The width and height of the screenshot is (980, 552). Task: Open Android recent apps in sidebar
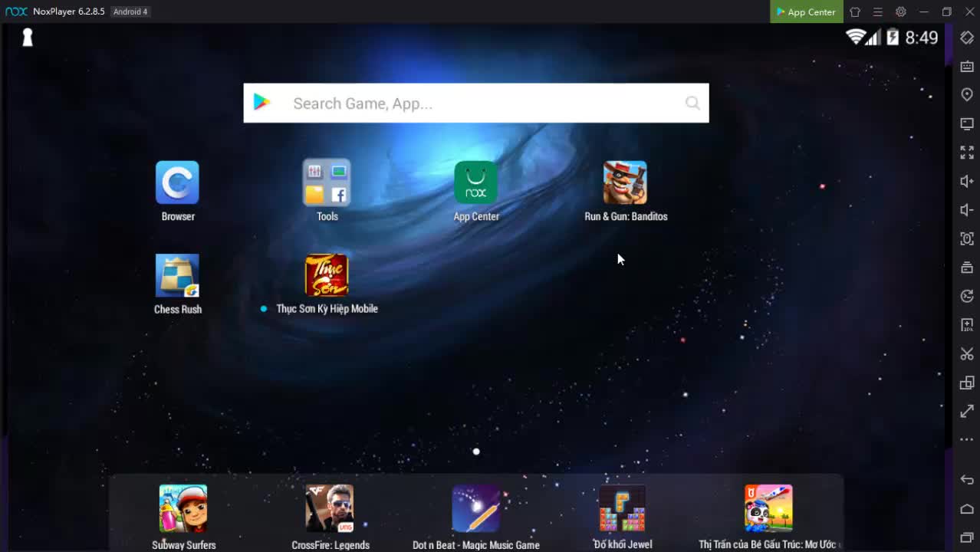point(967,537)
